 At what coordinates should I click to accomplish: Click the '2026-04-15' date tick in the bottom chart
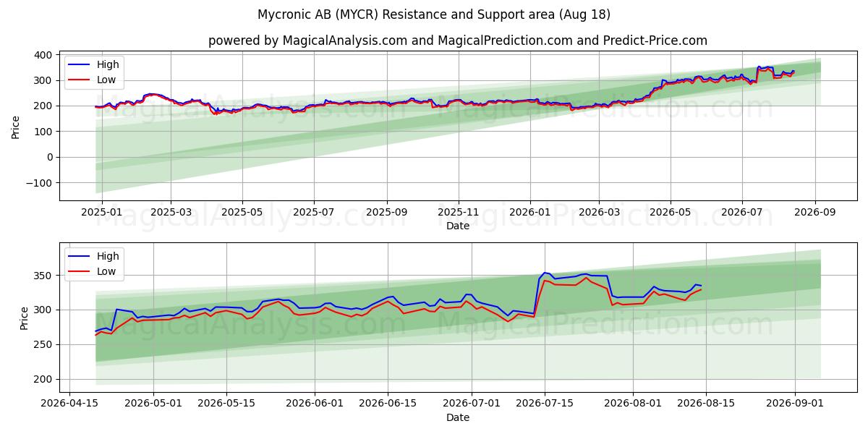point(69,404)
